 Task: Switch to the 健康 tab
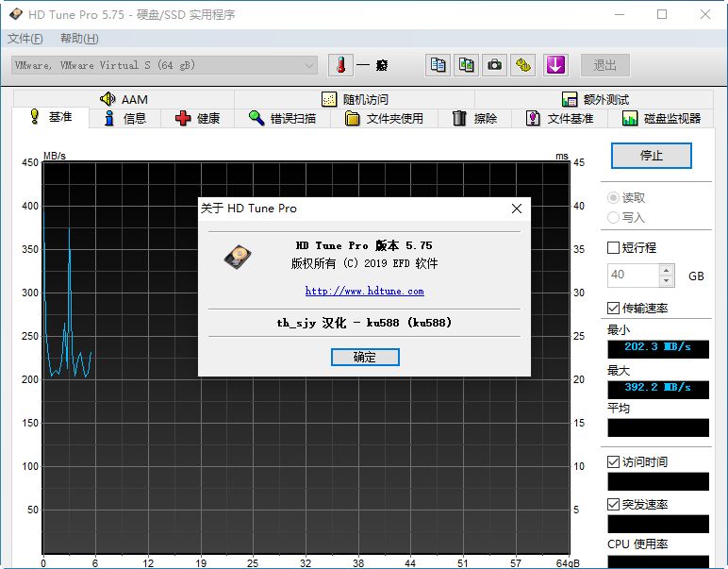coord(198,119)
